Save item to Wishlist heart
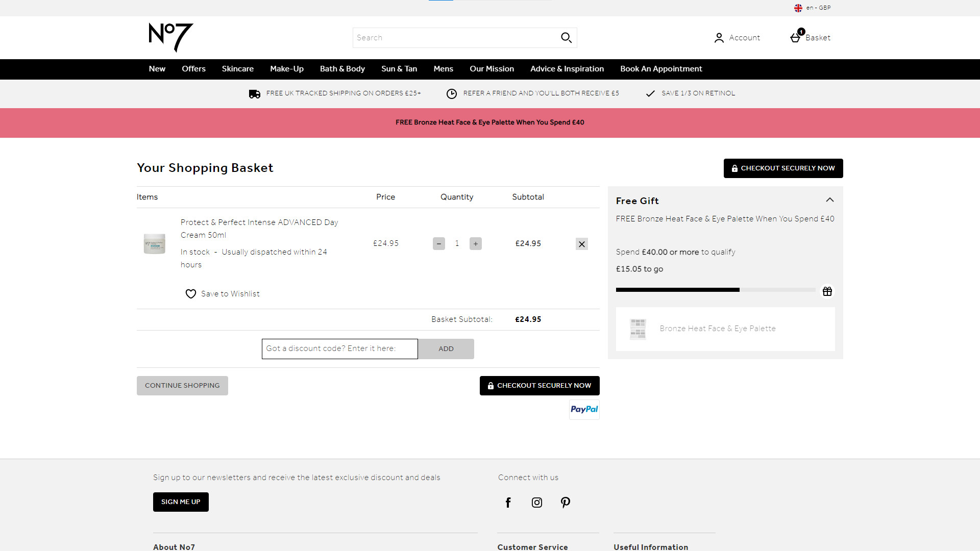 191,294
